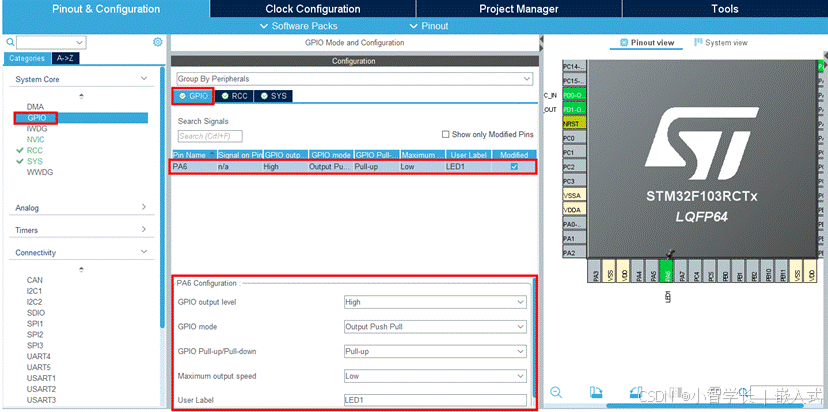This screenshot has height=412, width=828.
Task: Click the search magnifier icon
Action: coord(10,42)
